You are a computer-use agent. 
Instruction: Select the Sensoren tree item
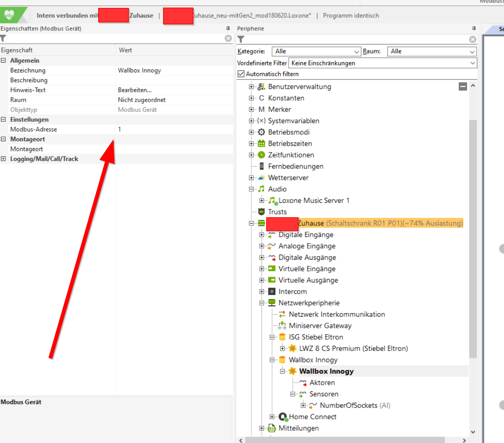[x=324, y=394]
